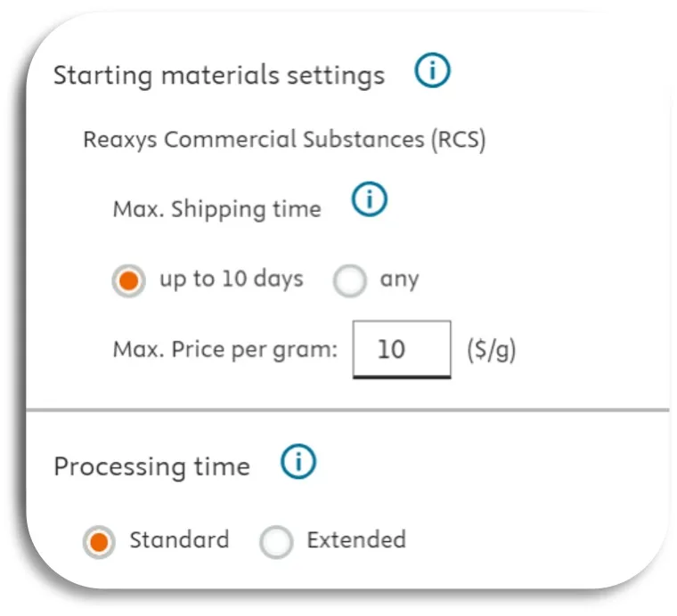
Task: Click the "Processing time" heading
Action: (x=151, y=467)
